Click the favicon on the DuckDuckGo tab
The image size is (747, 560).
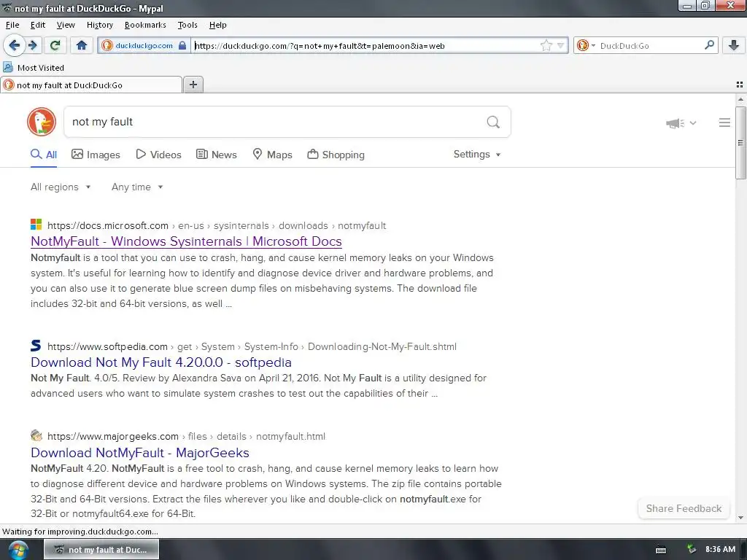(x=9, y=85)
